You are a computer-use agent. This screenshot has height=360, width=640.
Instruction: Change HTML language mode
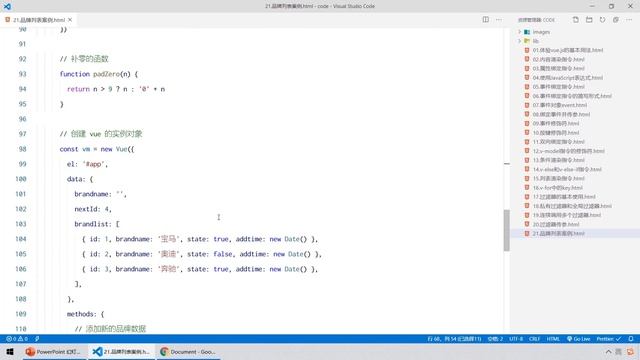(553, 339)
